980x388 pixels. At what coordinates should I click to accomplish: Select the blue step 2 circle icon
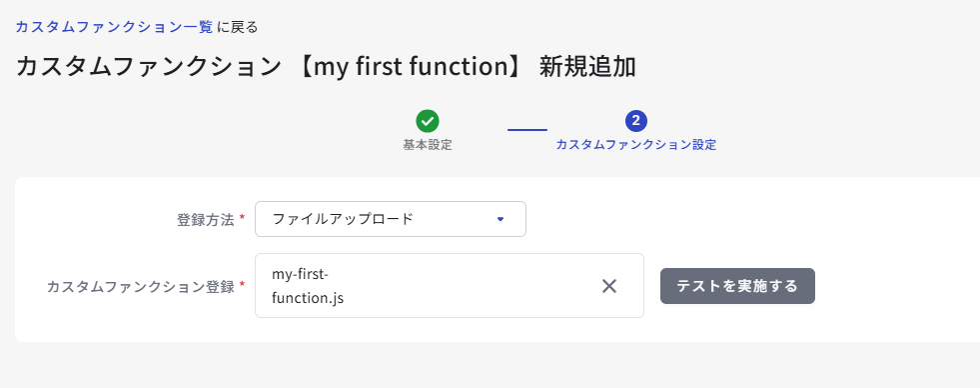(635, 121)
